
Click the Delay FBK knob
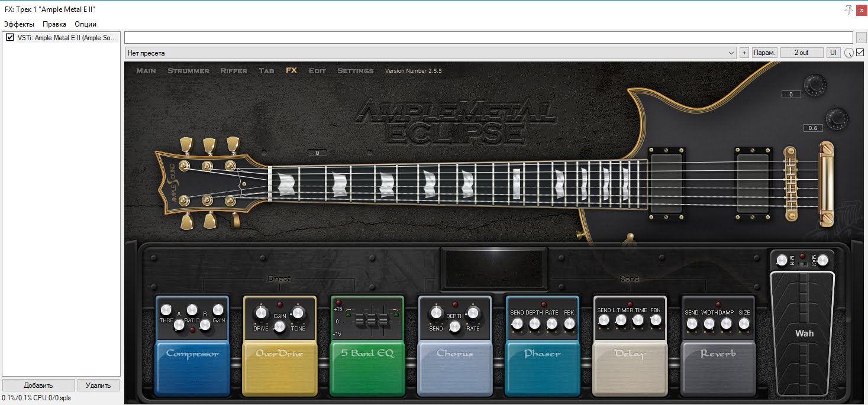tap(656, 320)
